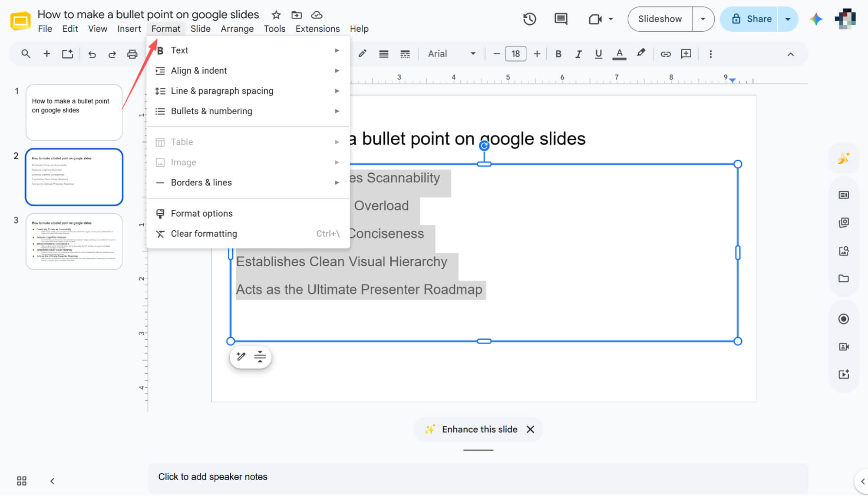Click to add speaker notes
The height and width of the screenshot is (496, 868).
click(478, 477)
